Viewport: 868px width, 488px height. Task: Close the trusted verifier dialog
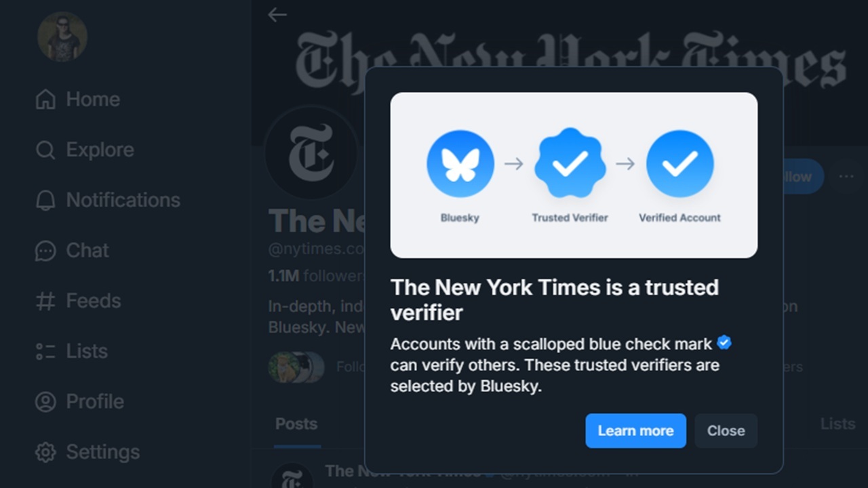(726, 430)
